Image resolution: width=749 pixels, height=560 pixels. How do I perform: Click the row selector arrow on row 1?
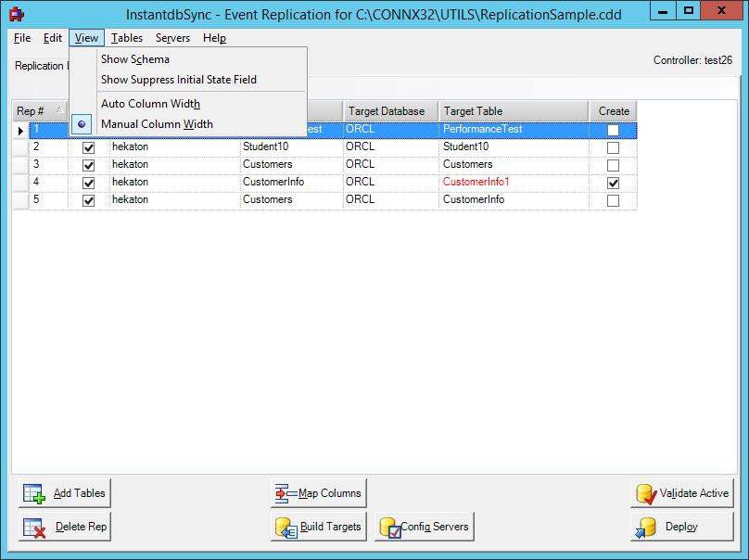click(x=20, y=130)
